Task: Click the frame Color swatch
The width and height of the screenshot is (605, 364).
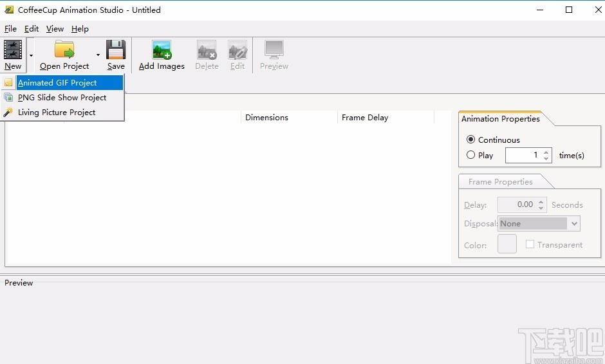Action: pyautogui.click(x=507, y=244)
